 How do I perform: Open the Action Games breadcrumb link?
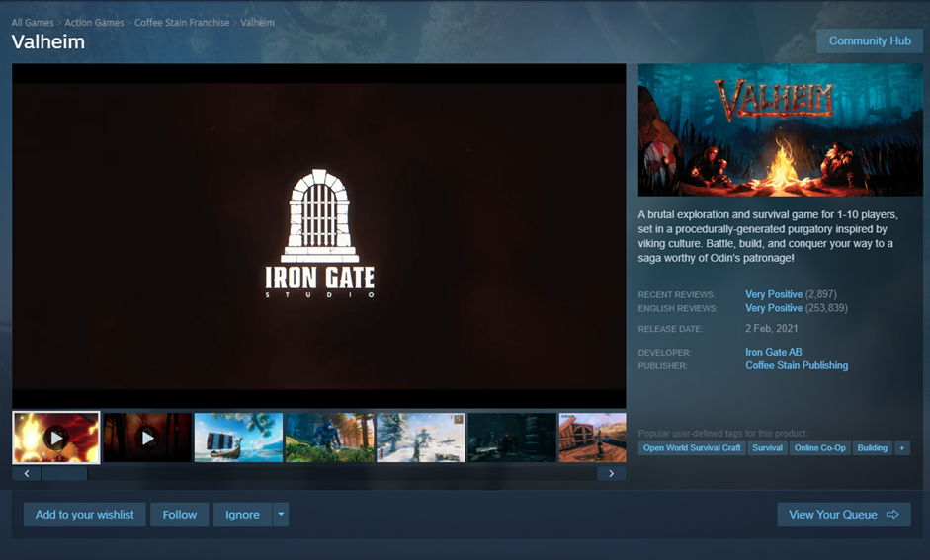(x=94, y=23)
